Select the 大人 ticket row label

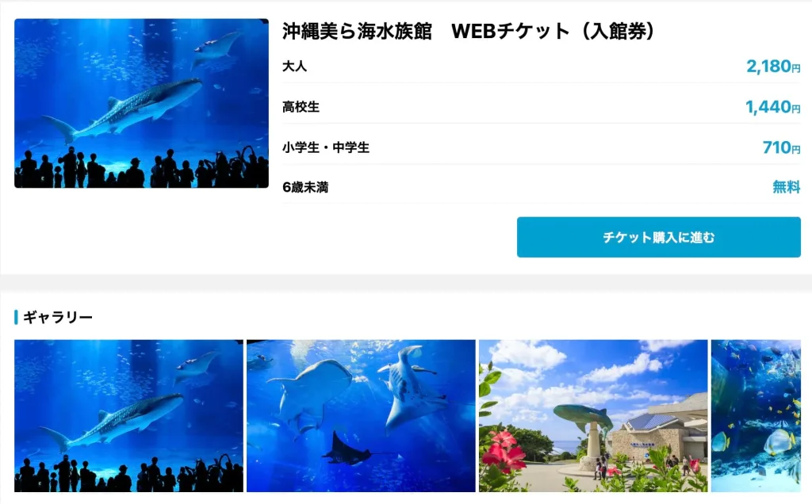tap(295, 67)
